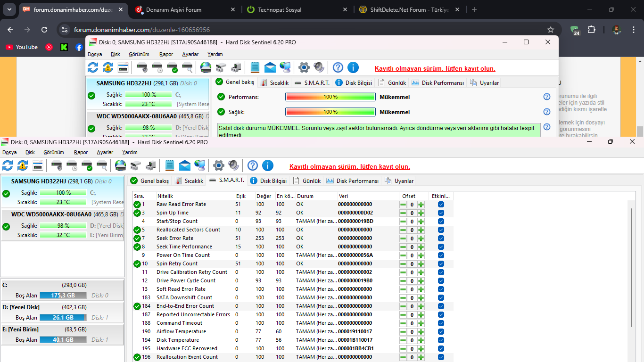Toggle the Power On Time Count checkbox
The height and width of the screenshot is (362, 644).
click(441, 255)
